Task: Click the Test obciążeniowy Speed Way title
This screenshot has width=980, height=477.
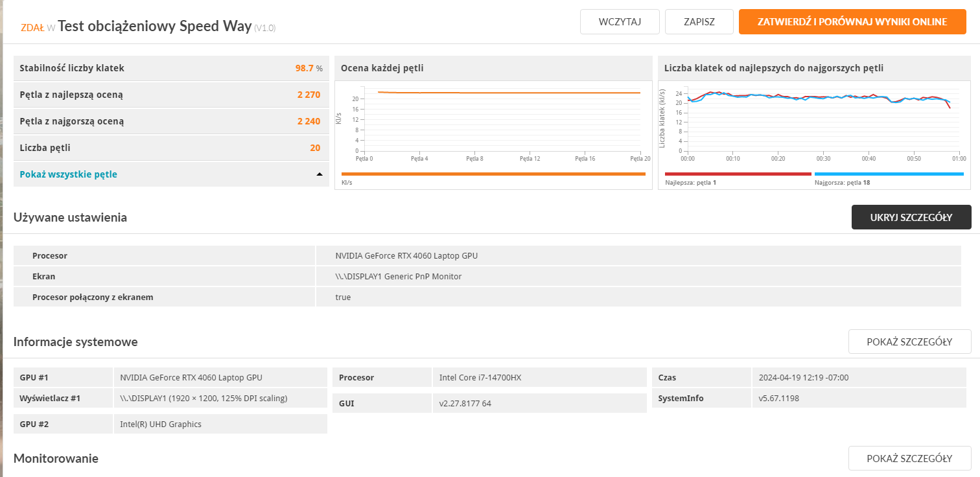Action: [154, 27]
